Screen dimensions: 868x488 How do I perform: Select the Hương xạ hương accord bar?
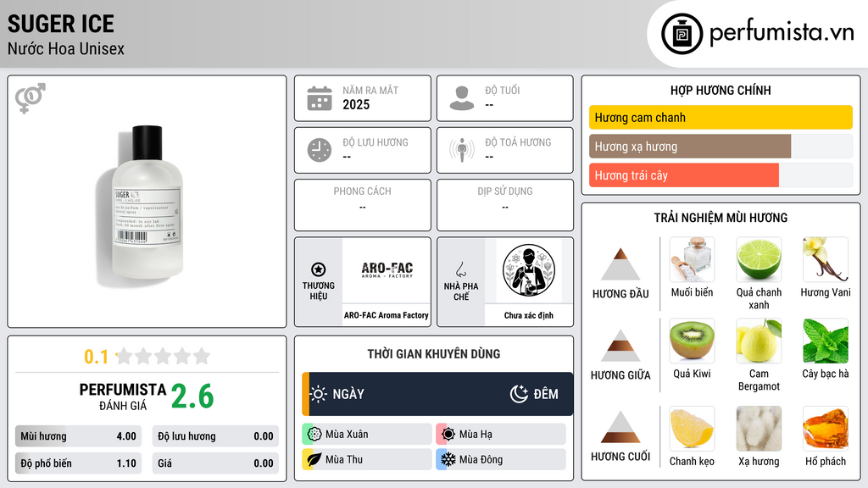click(721, 147)
